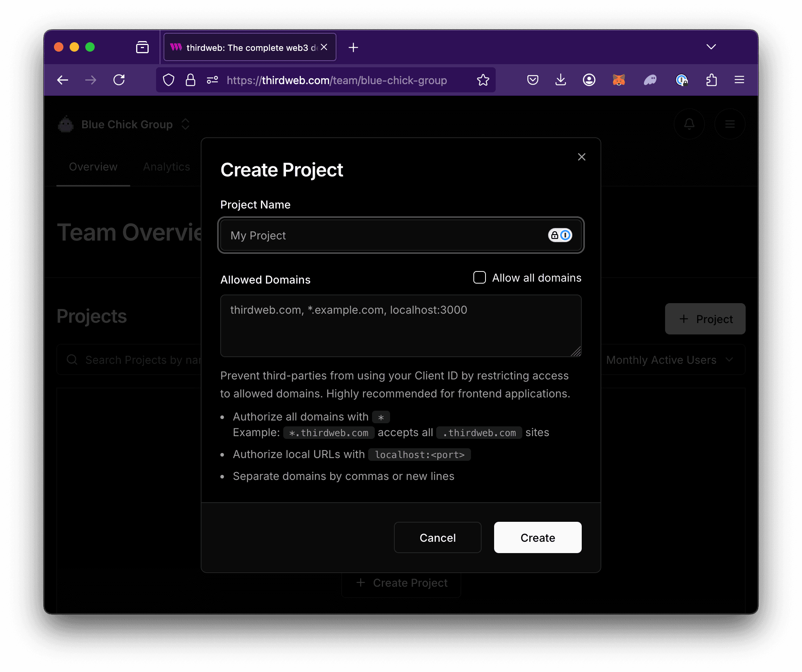The image size is (802, 672).
Task: Click inside the Allowed Domains text area
Action: pos(400,326)
